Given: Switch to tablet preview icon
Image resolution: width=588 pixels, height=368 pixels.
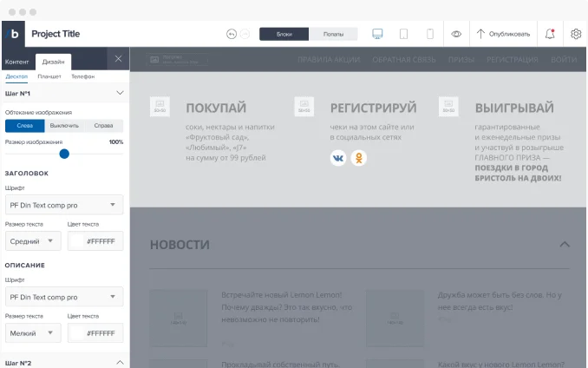Looking at the screenshot, I should 403,34.
